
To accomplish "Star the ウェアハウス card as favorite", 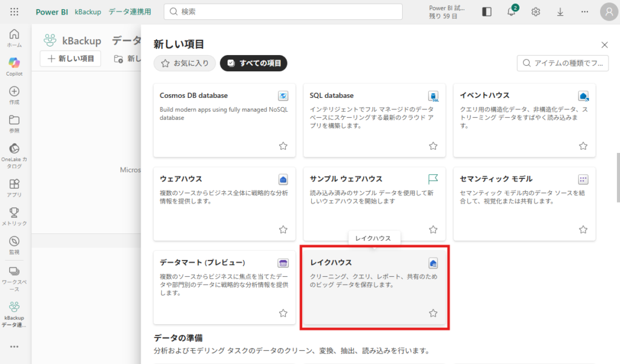I will (x=283, y=229).
